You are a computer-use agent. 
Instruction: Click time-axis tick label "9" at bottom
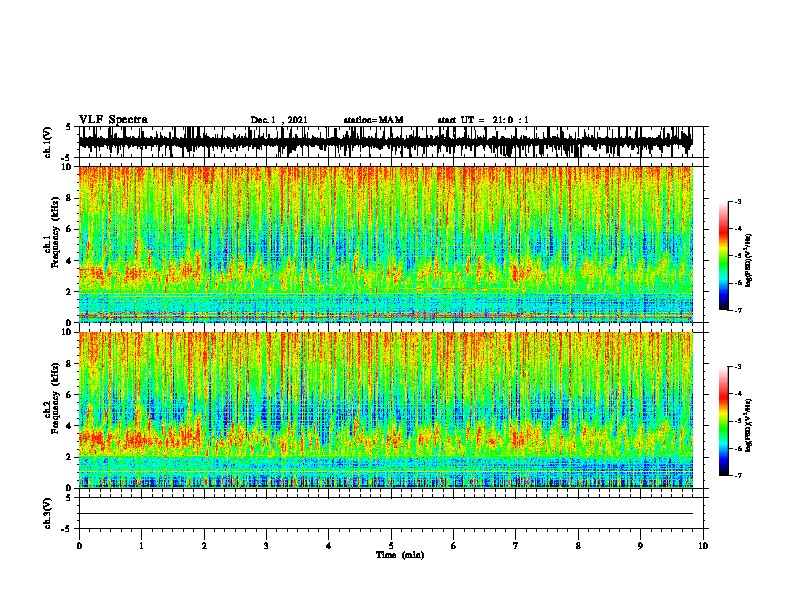tap(640, 546)
